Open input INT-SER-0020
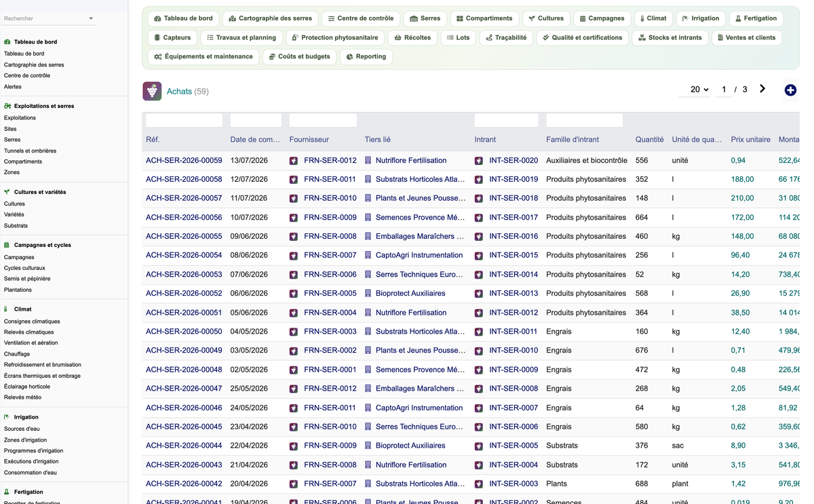 [513, 161]
